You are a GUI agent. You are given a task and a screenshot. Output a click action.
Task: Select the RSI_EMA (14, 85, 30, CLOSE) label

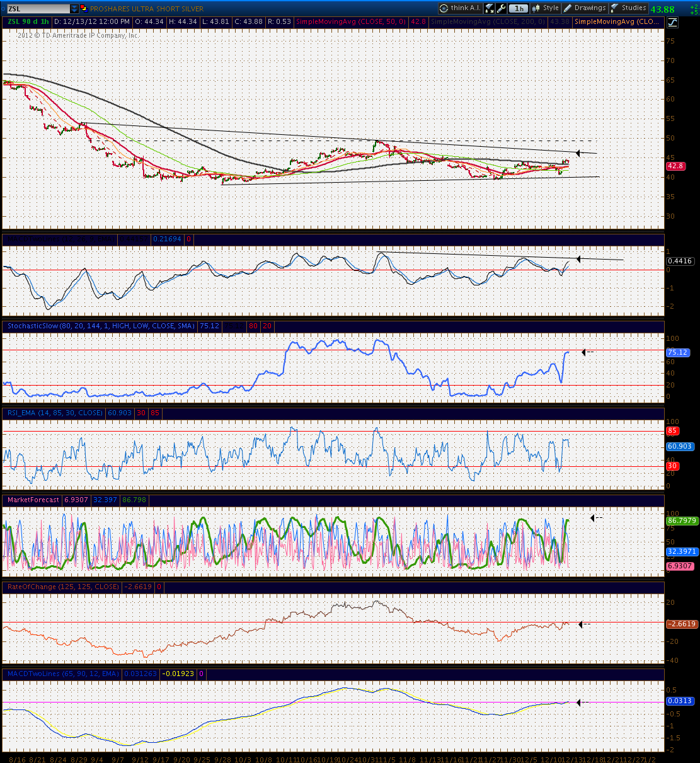55,413
